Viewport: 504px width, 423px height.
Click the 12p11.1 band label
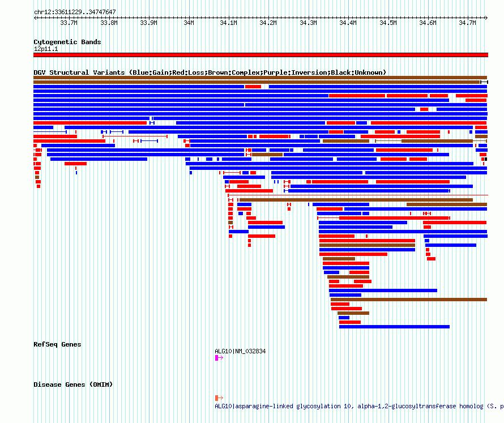[x=46, y=49]
